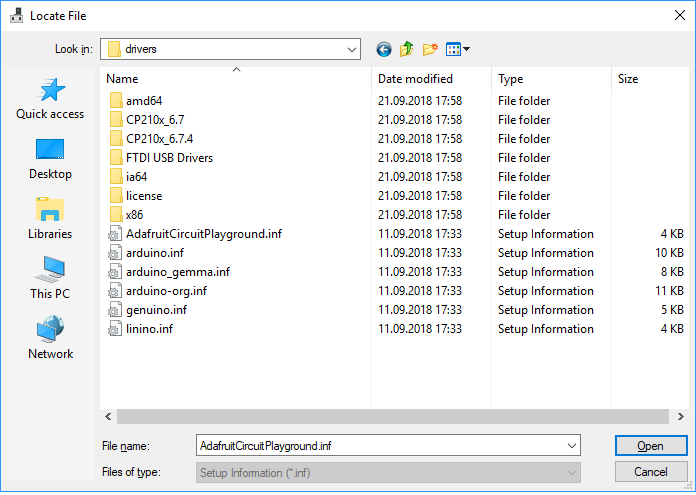Click the scroll left arrow
The height and width of the screenshot is (495, 696).
click(x=108, y=416)
